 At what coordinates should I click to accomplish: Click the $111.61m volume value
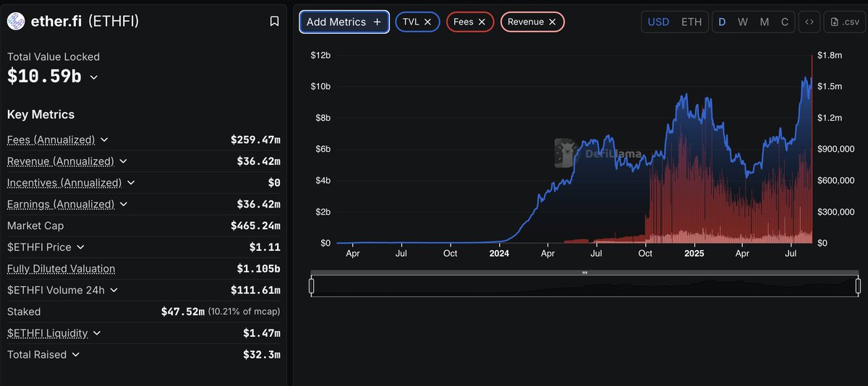pyautogui.click(x=255, y=291)
